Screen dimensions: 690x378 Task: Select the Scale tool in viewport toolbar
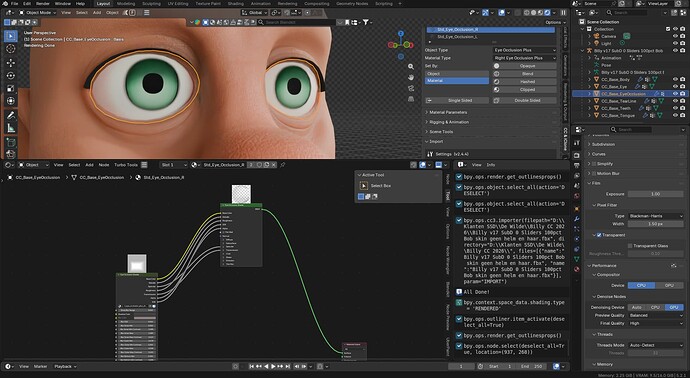click(11, 88)
